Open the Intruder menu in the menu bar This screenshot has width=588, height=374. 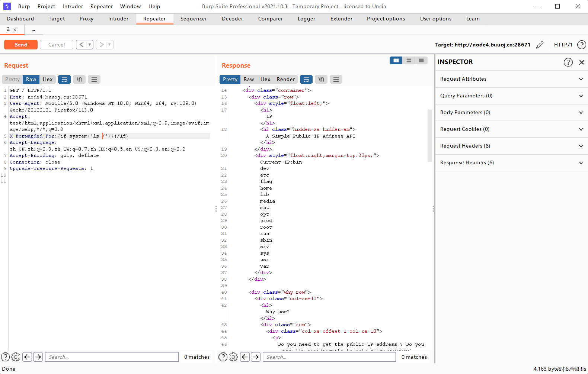click(73, 6)
